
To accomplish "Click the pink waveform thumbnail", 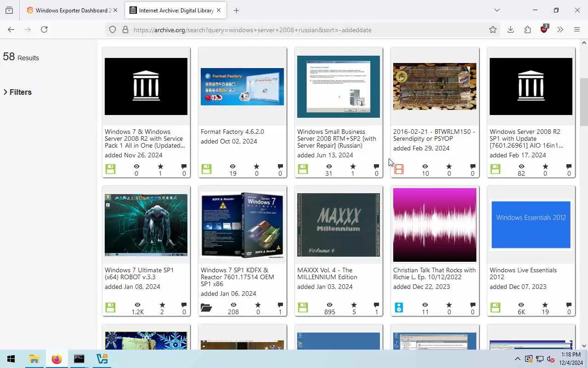I will (435, 225).
